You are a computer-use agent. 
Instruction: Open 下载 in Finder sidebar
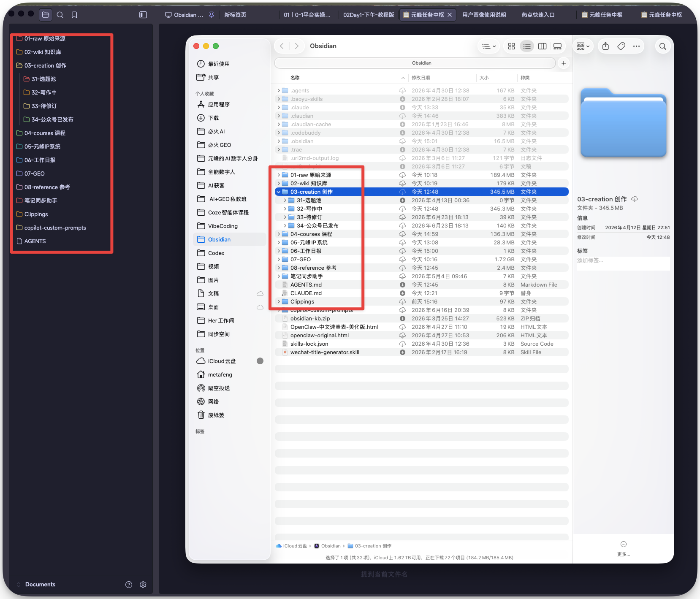230,118
